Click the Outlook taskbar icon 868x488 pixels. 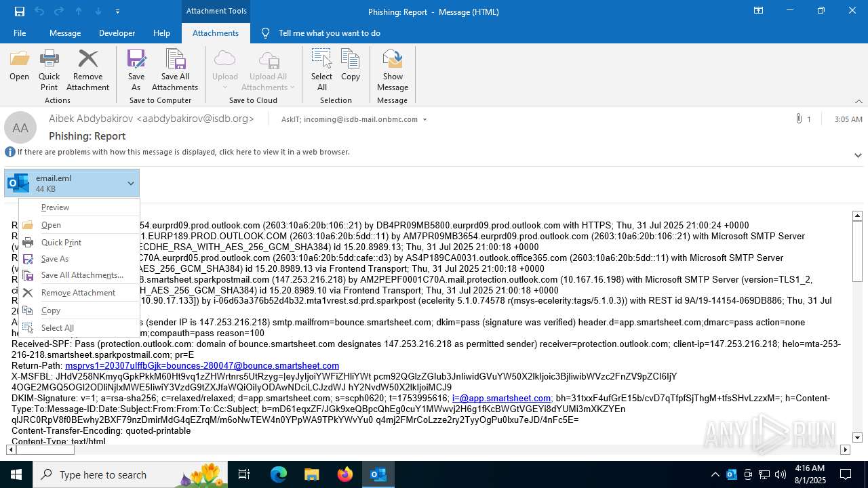pos(378,474)
